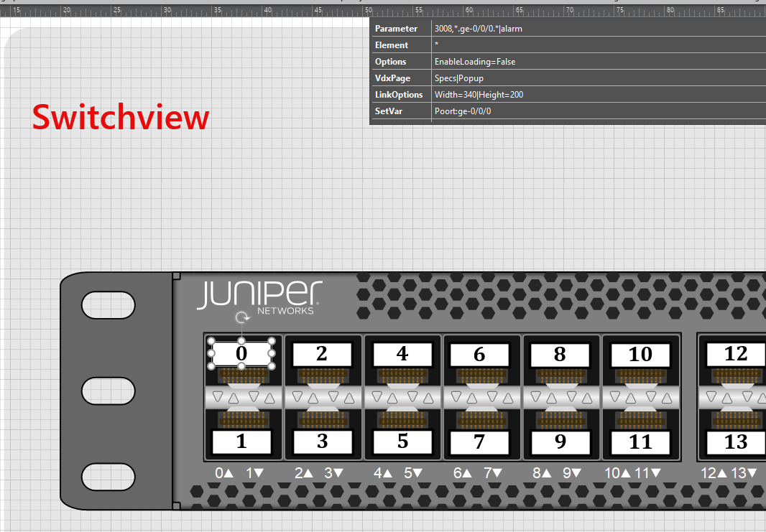
Task: Select the port 4 label box
Action: pyautogui.click(x=402, y=354)
